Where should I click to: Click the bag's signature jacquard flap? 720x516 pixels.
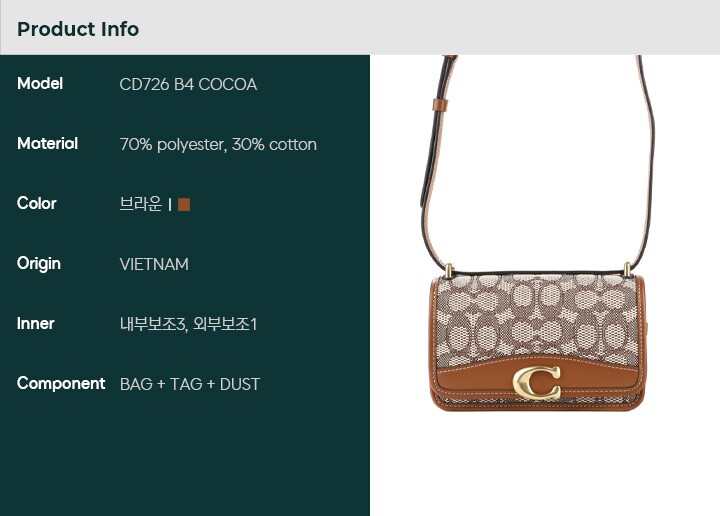[537, 317]
